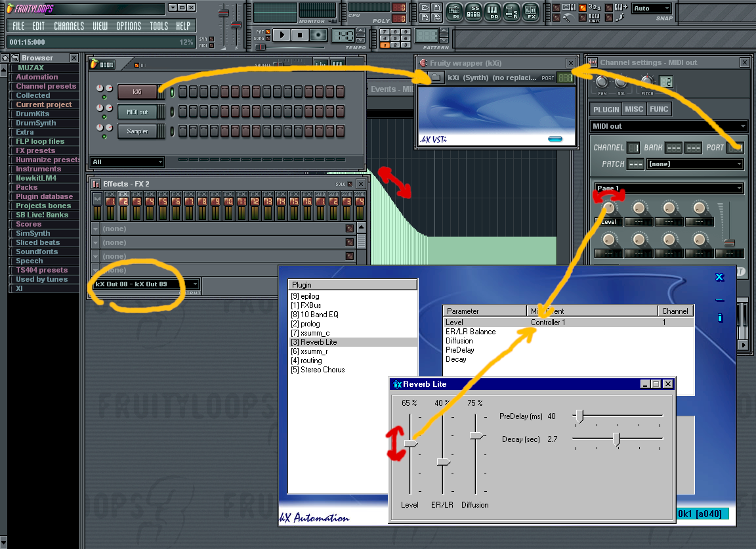Screen dimensions: 756x549
Task: Click the Fruity wrapper plugin folder icon
Action: pyautogui.click(x=436, y=77)
